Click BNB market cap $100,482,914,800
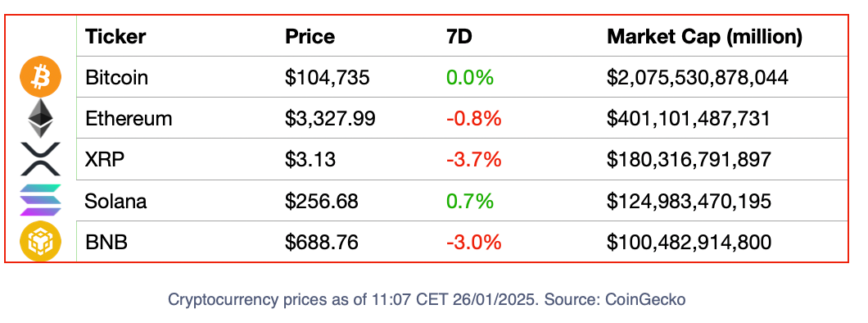Screen dimensions: 868x323 pyautogui.click(x=689, y=242)
